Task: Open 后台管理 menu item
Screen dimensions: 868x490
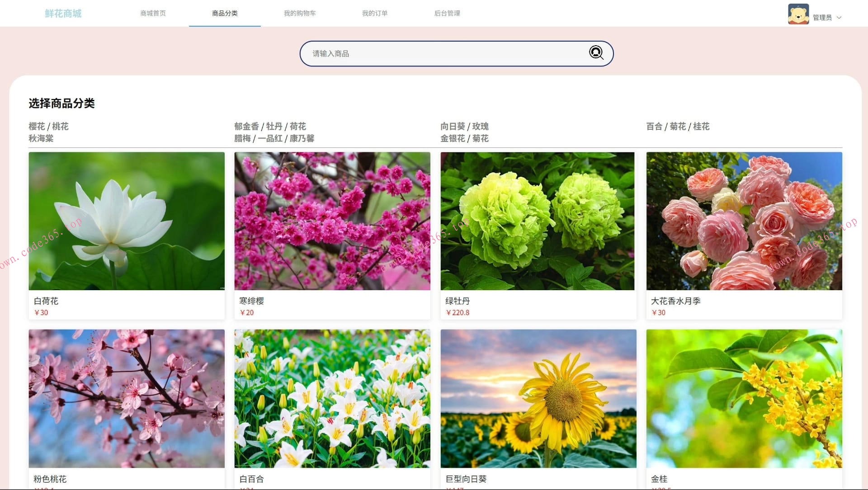Action: point(447,14)
